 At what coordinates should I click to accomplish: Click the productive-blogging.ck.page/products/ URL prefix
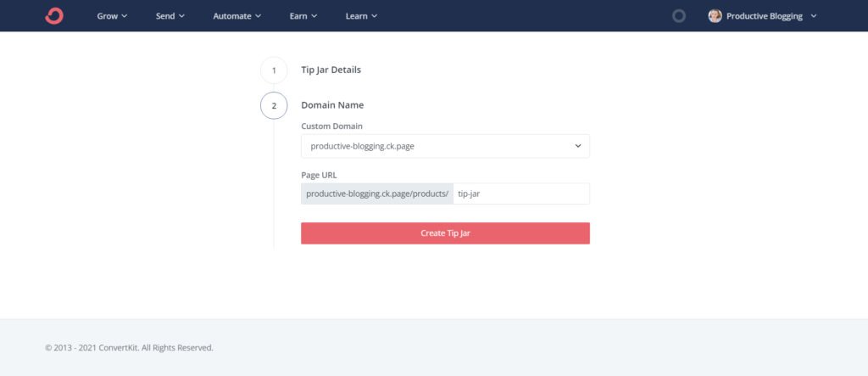pos(377,194)
